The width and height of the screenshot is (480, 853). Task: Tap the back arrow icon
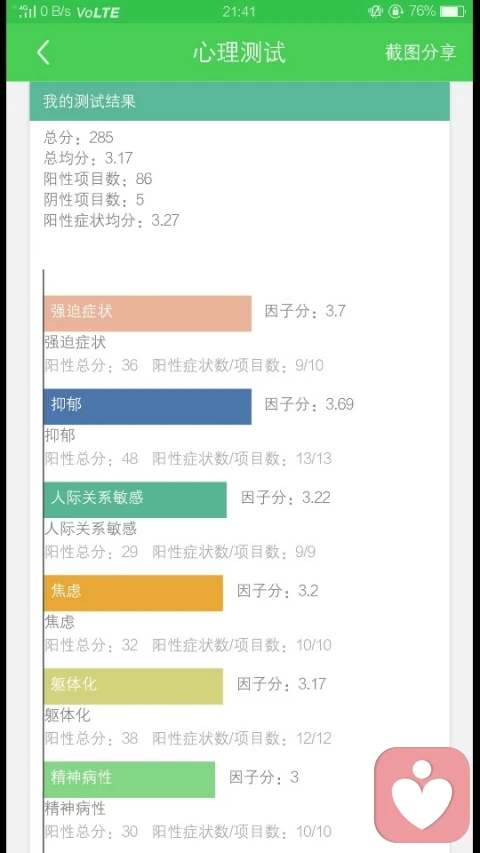pyautogui.click(x=43, y=53)
